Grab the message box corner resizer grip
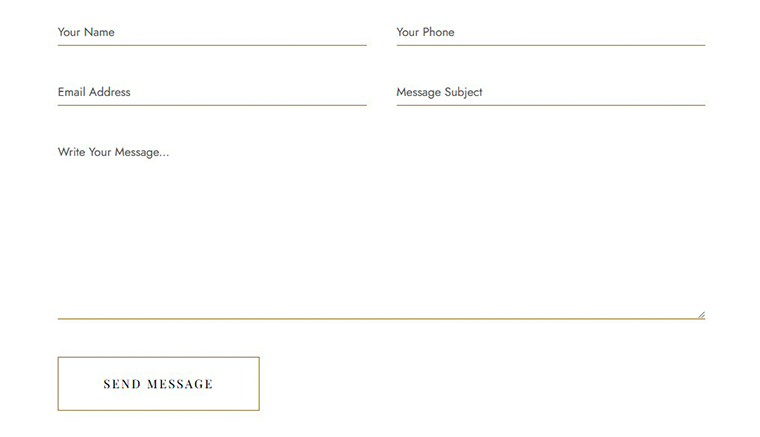760x437 pixels. [x=701, y=314]
